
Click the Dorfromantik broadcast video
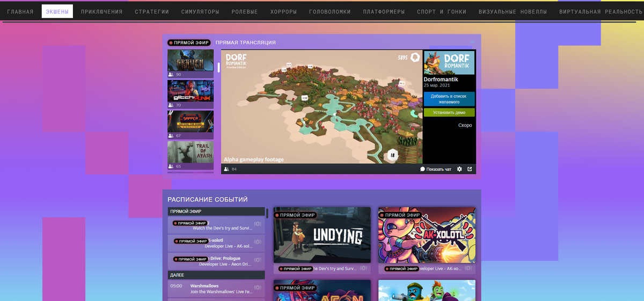[x=322, y=106]
